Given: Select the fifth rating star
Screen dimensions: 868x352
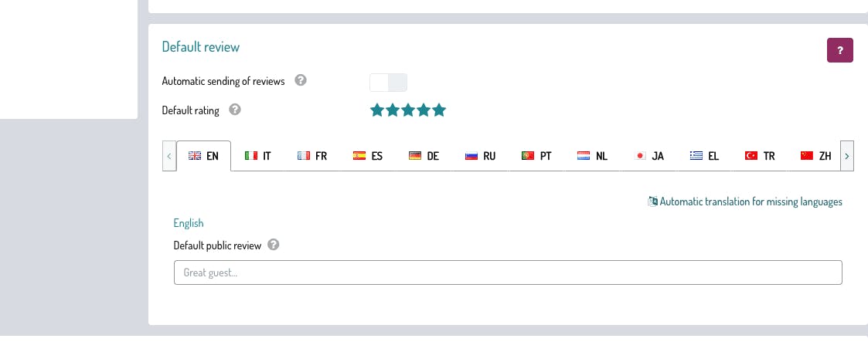Looking at the screenshot, I should pos(439,110).
